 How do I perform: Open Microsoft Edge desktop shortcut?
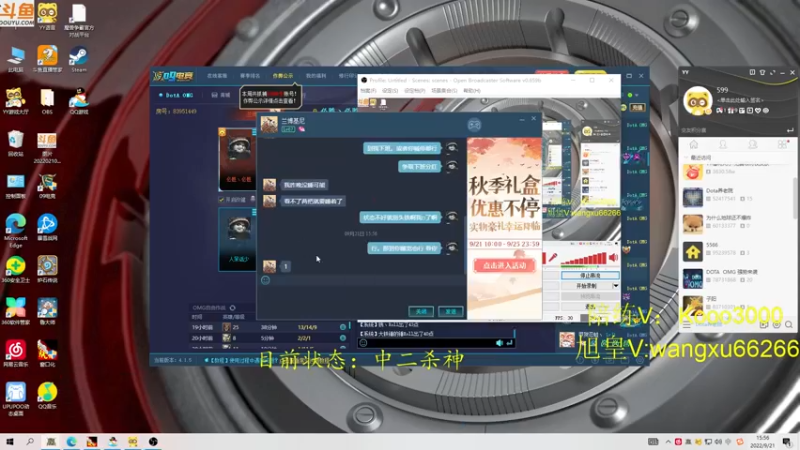click(x=16, y=231)
